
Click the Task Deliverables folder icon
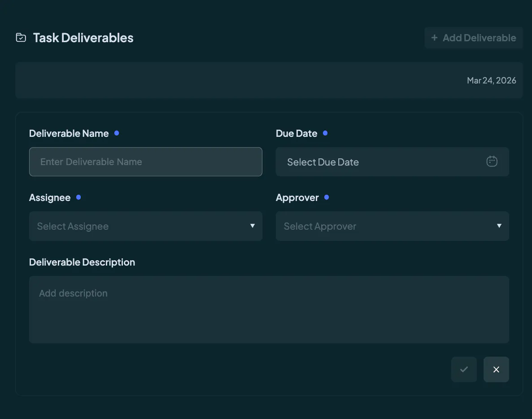(x=21, y=38)
